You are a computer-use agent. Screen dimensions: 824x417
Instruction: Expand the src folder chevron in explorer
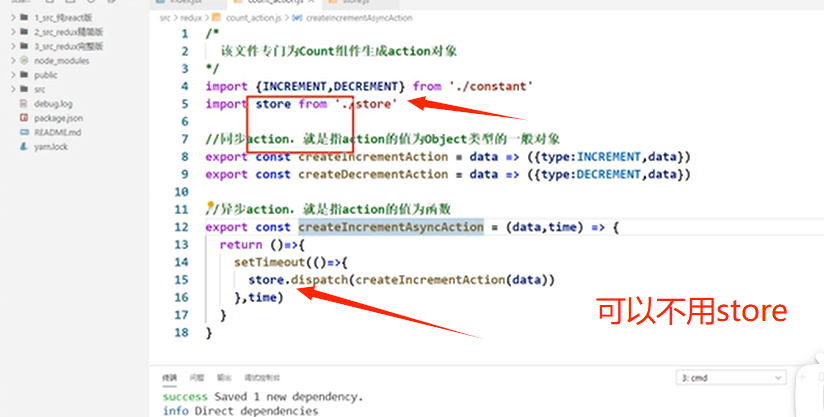point(13,89)
